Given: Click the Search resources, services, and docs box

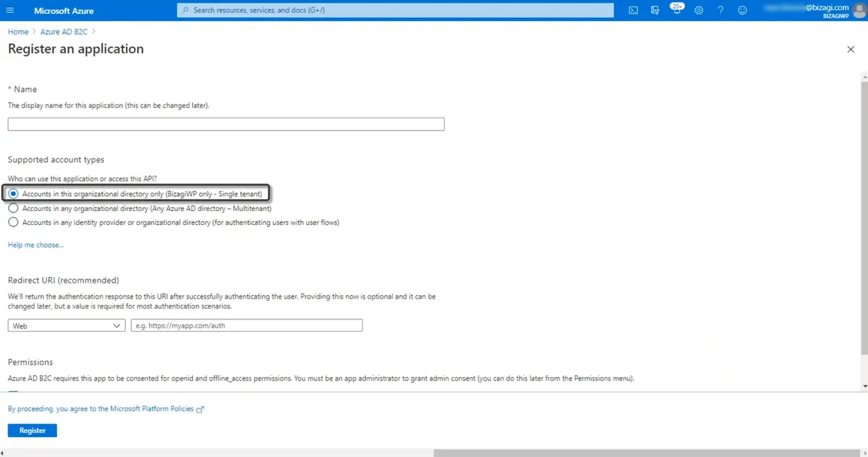Looking at the screenshot, I should point(395,10).
